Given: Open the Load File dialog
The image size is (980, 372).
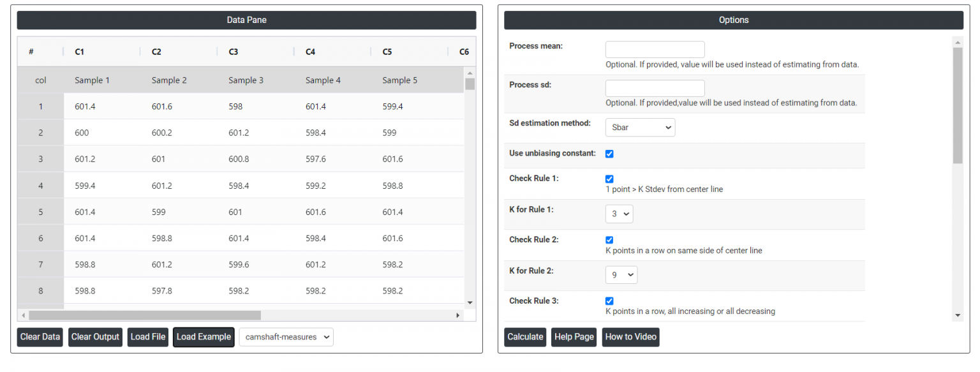Looking at the screenshot, I should pyautogui.click(x=148, y=337).
